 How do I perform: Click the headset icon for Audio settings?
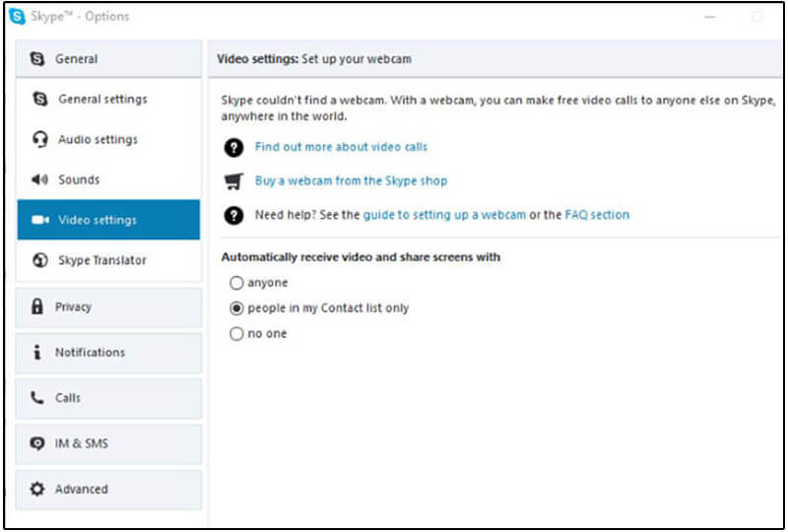(x=39, y=139)
